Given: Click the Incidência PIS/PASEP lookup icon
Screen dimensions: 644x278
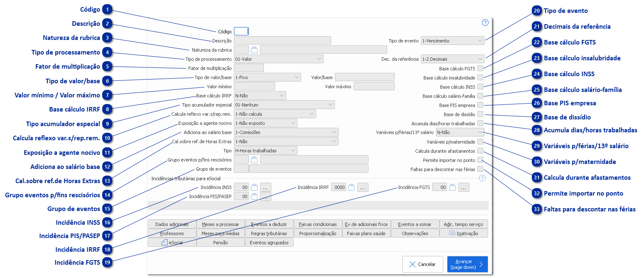Looking at the screenshot, I should click(254, 196).
